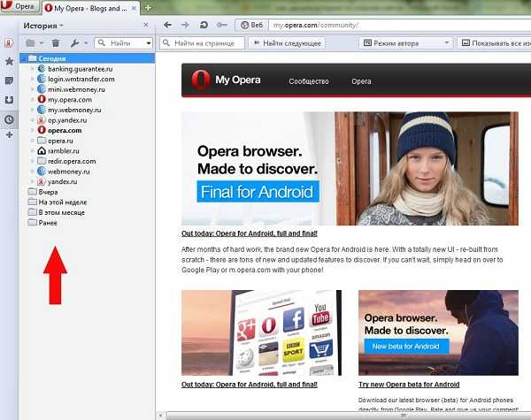Expand the 'На этой неделе' history folder
Image resolution: width=531 pixels, height=420 pixels.
coord(54,202)
